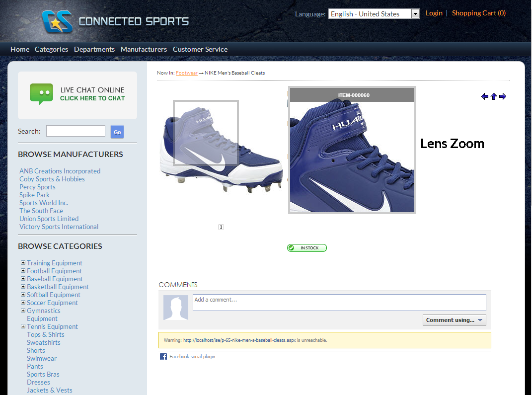Click the Connected Sports logo icon
Viewport: 532px width, 395px height.
click(57, 21)
